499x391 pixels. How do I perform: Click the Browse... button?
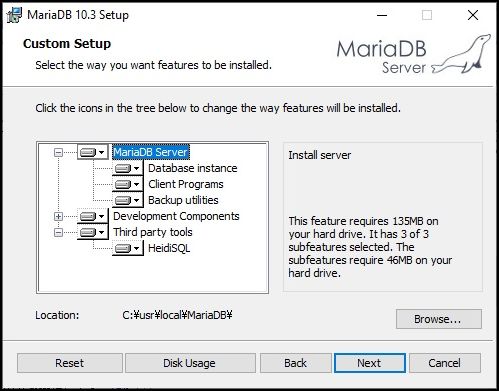pos(439,319)
